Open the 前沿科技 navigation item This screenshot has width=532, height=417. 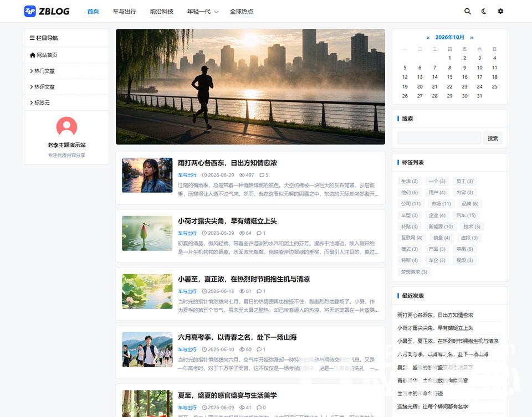(x=161, y=12)
